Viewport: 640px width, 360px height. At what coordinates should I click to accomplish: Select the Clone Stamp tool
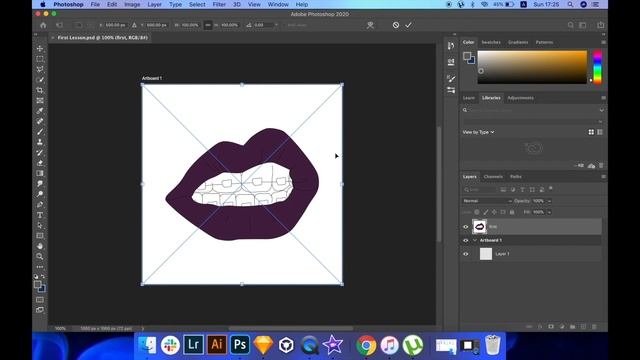pos(40,142)
